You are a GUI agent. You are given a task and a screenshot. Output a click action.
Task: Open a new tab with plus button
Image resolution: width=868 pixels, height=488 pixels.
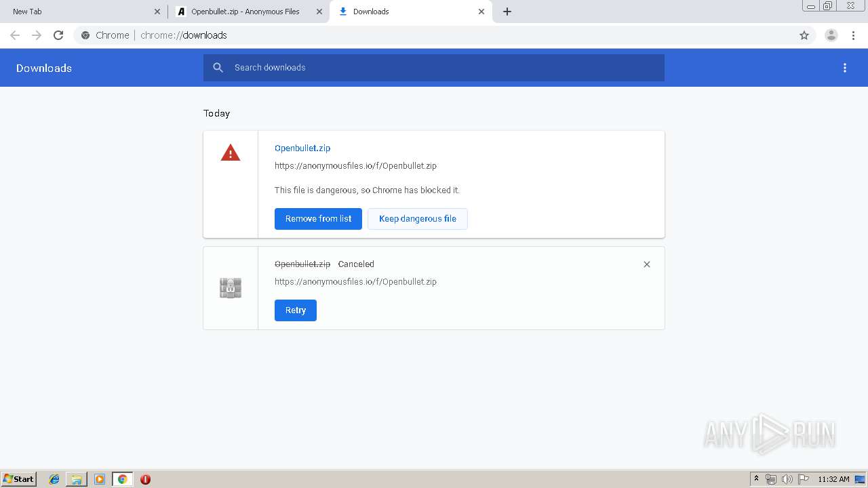(x=507, y=12)
